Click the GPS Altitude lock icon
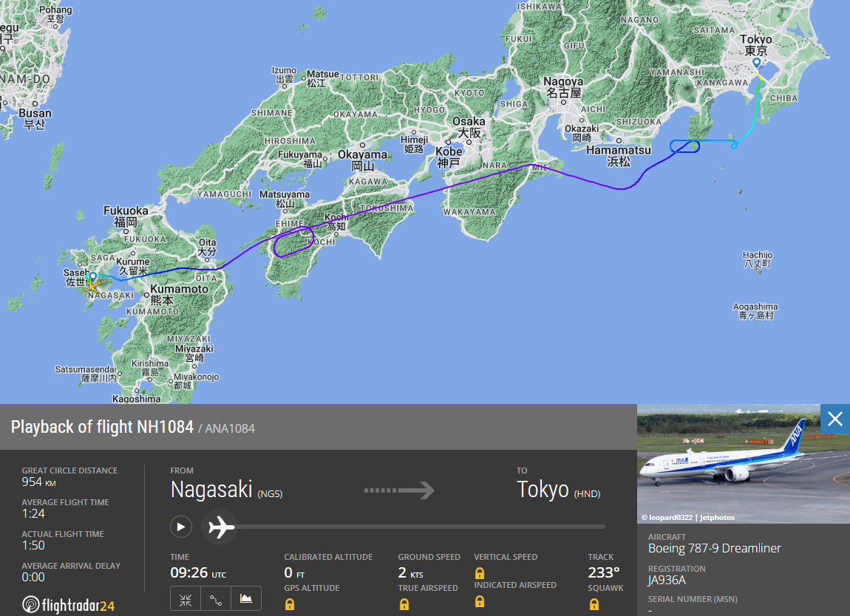Screen dimensions: 850x616 (x=290, y=604)
